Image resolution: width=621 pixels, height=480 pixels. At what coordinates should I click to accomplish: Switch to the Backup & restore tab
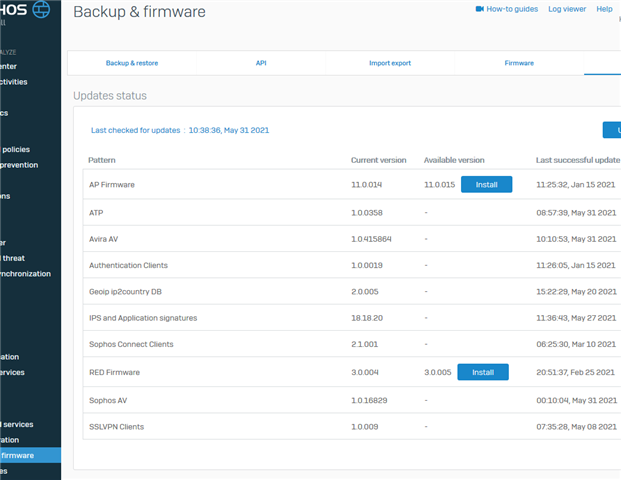(132, 63)
